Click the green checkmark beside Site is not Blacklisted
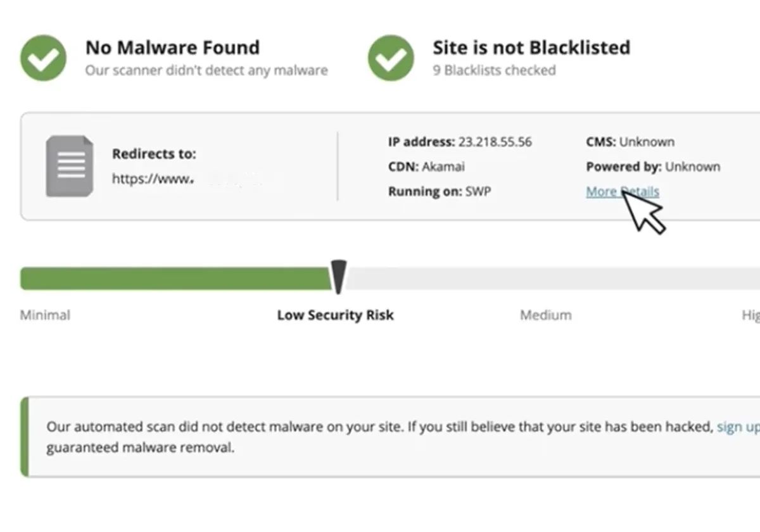Viewport: 760px width, 532px height. coord(391,58)
